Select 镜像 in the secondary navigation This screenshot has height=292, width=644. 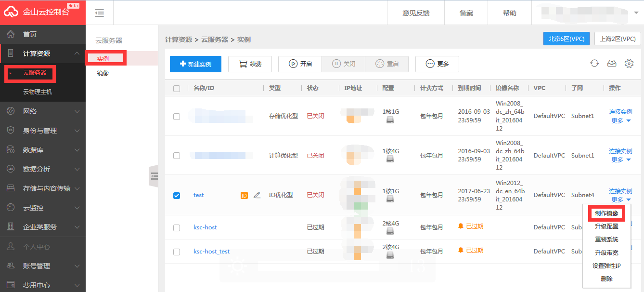pos(103,73)
